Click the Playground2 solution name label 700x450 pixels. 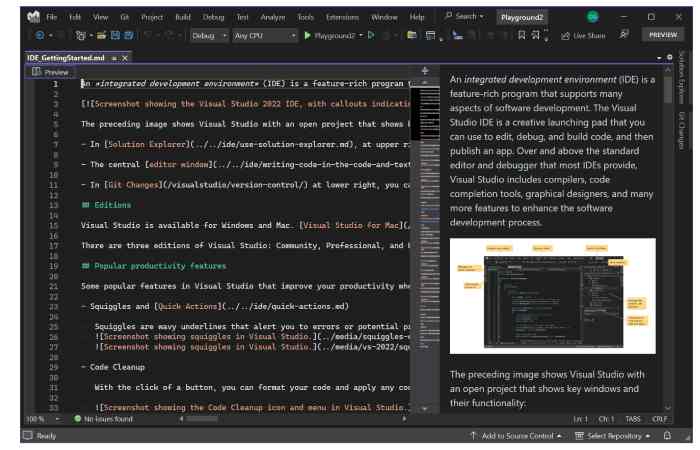click(522, 17)
